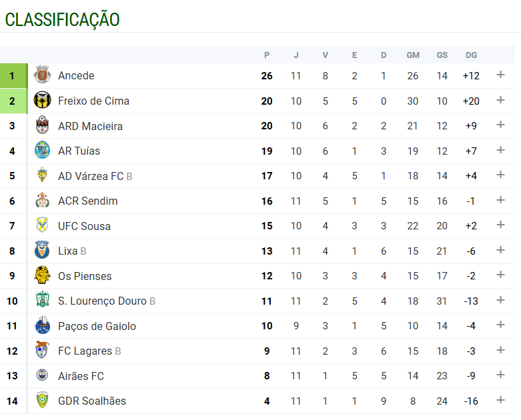
Task: Click the Os Pienses team logo
Action: pos(42,275)
